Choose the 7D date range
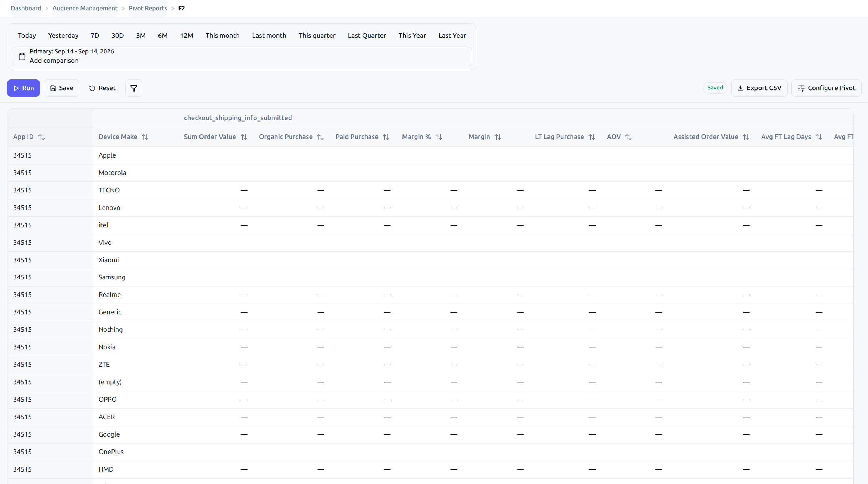Screen dimensions: 868x484 point(95,35)
